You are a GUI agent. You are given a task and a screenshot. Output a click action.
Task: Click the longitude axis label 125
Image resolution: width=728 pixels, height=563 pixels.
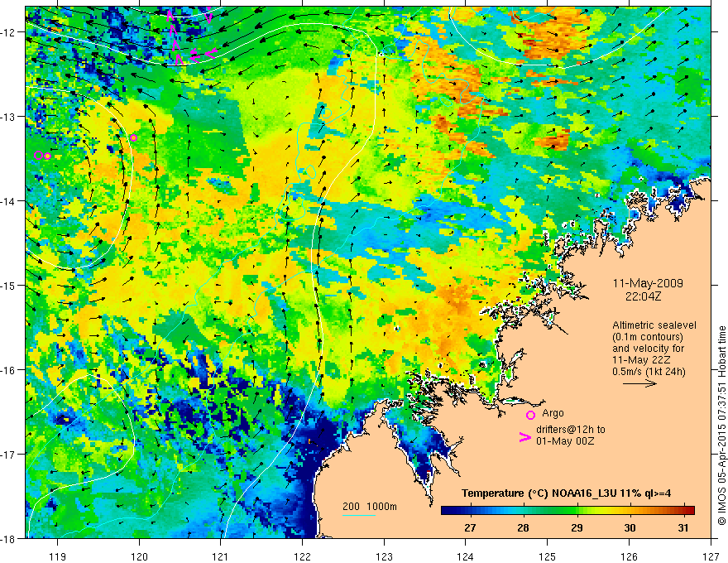tap(548, 556)
